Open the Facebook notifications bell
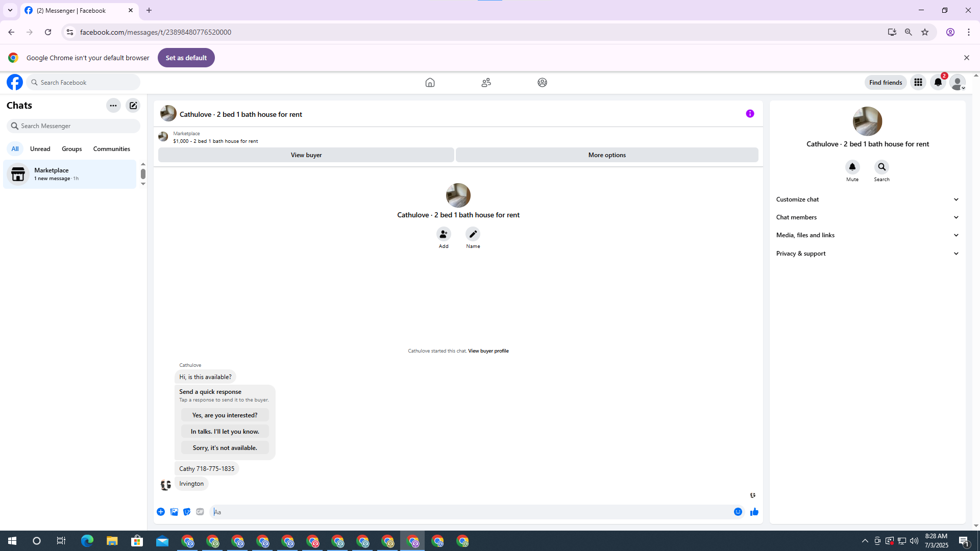The width and height of the screenshot is (980, 551). (x=938, y=82)
